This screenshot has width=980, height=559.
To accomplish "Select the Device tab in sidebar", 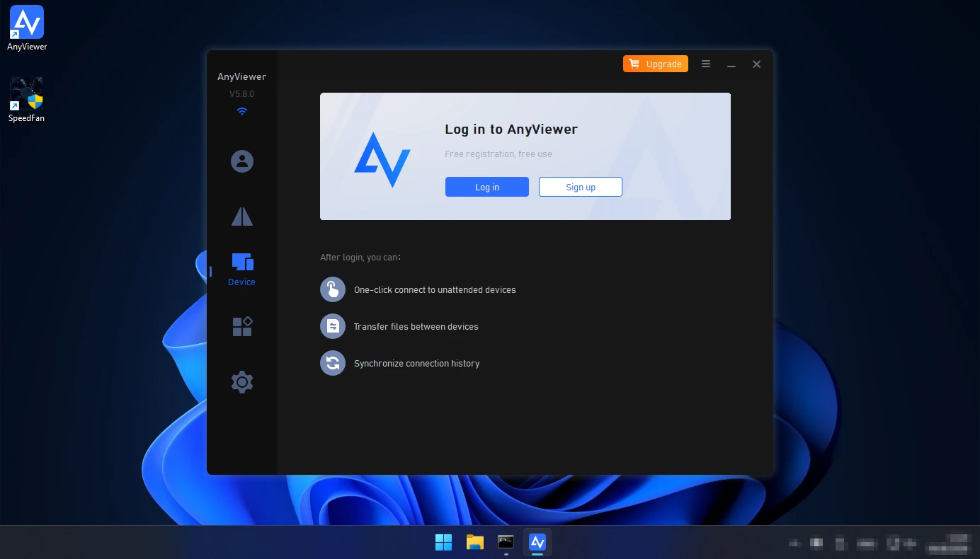I will [x=242, y=270].
